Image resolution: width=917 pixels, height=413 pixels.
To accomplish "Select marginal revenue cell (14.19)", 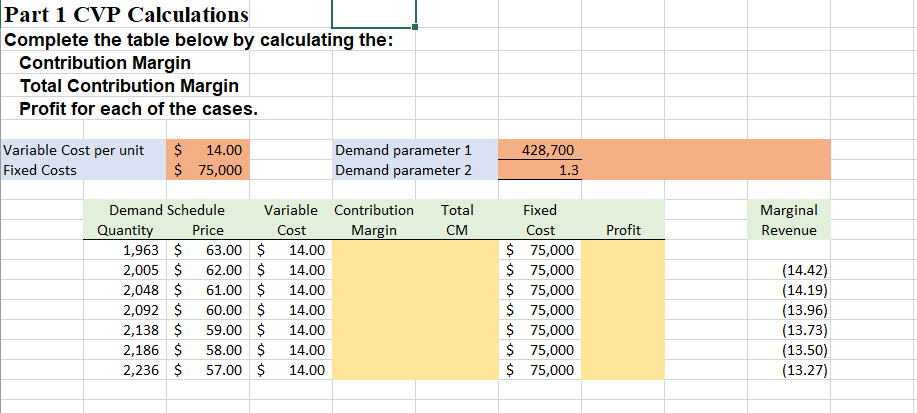I will click(789, 290).
